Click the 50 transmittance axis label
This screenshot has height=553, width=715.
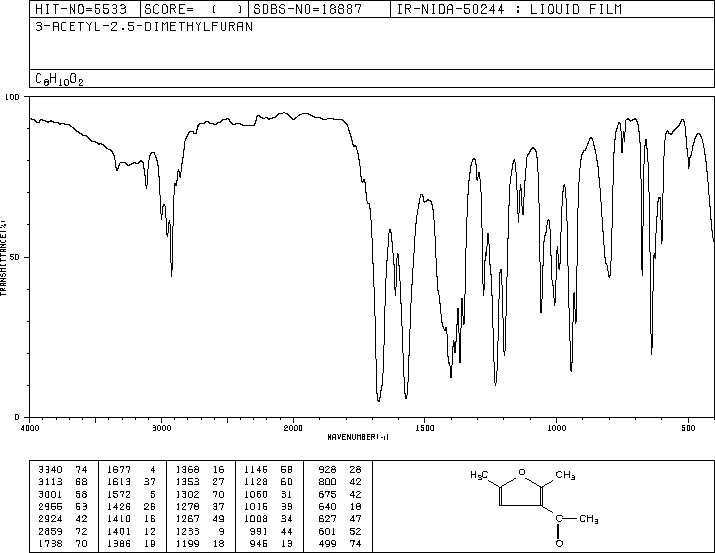[14, 257]
